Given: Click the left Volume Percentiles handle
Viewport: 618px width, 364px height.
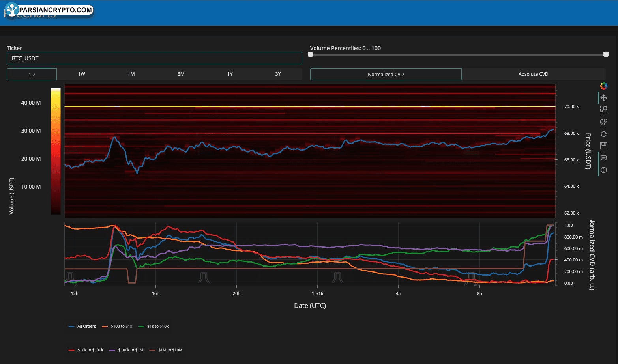Looking at the screenshot, I should tap(311, 54).
